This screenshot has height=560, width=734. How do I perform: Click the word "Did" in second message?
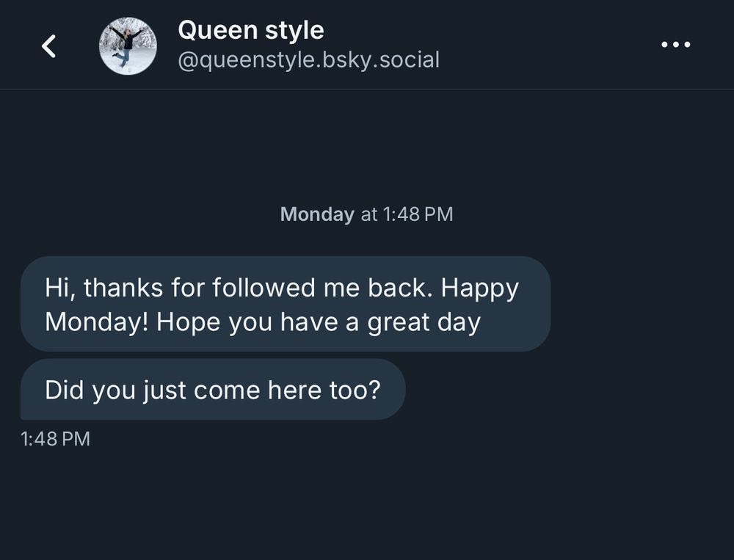(65, 390)
